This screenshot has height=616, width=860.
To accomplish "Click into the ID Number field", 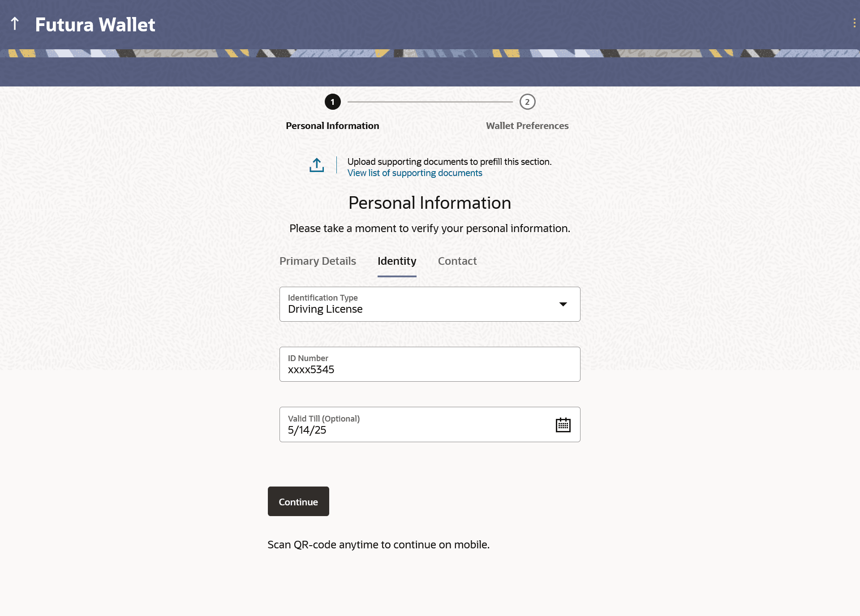I will 430,364.
